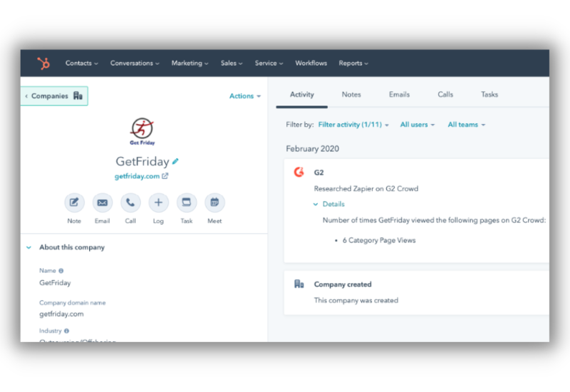The width and height of the screenshot is (570, 392).
Task: Click the external link icon beside getfriday.com
Action: [165, 176]
